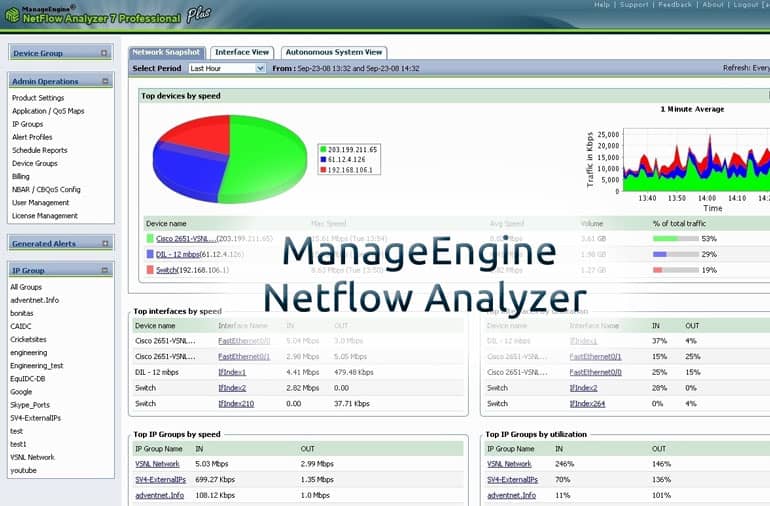Open the Help link in header
This screenshot has width=770, height=506.
602,4
